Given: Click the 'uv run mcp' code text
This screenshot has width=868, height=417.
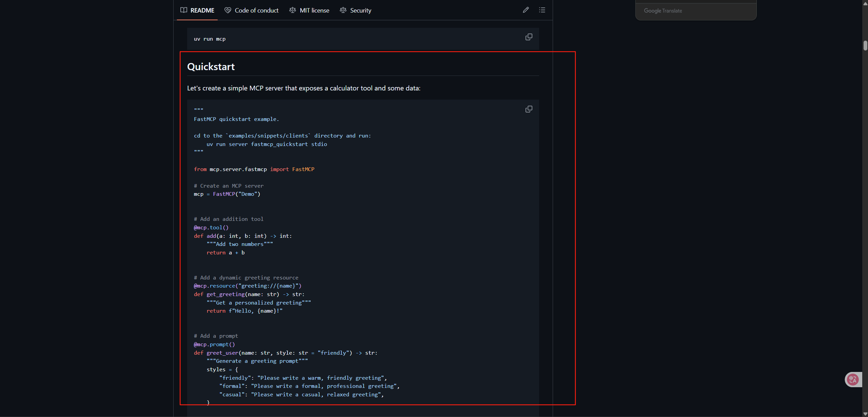Looking at the screenshot, I should click(x=210, y=39).
